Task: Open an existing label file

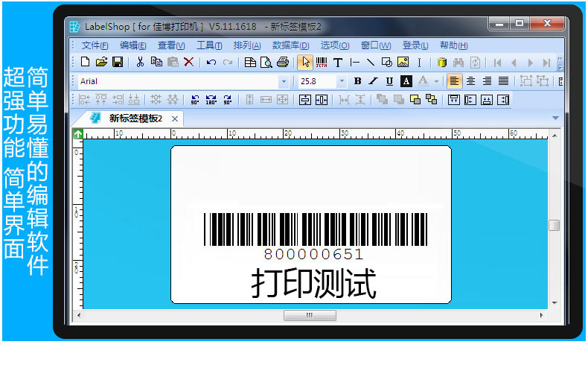Action: click(101, 62)
